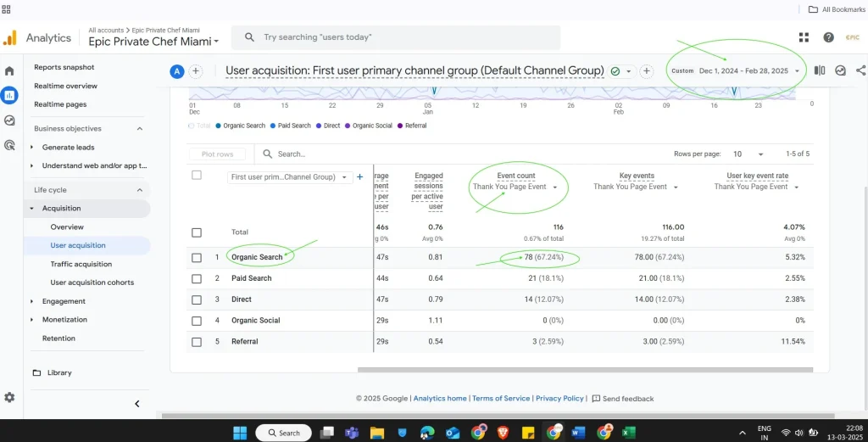
Task: Open the Advertising icon in left rail
Action: (x=9, y=145)
